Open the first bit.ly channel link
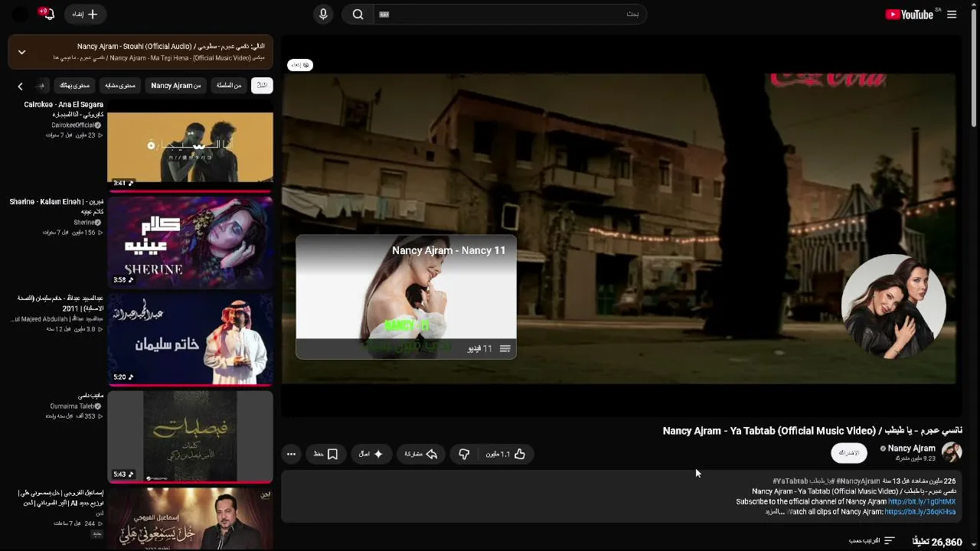This screenshot has height=551, width=980. point(922,502)
